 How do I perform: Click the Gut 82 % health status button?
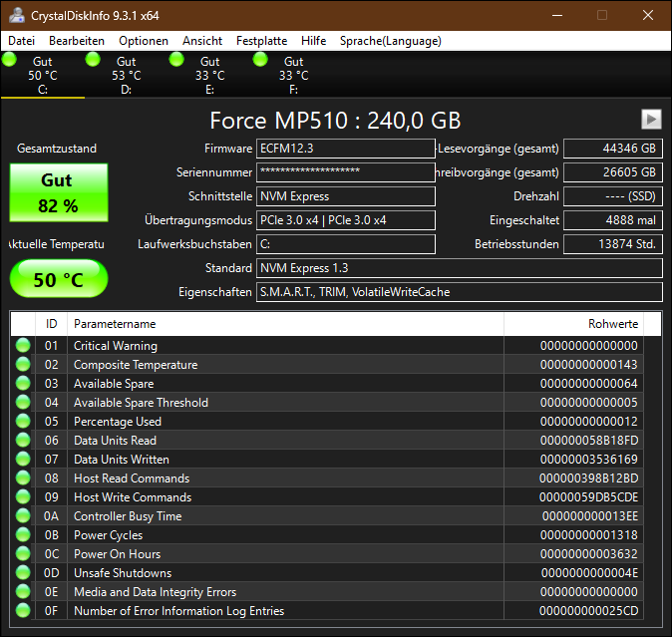(x=59, y=192)
